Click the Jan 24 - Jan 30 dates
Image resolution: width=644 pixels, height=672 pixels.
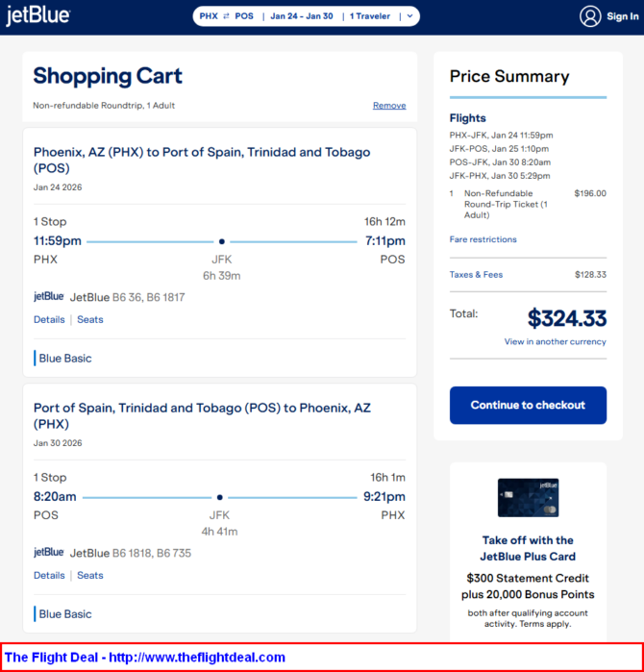pos(302,16)
